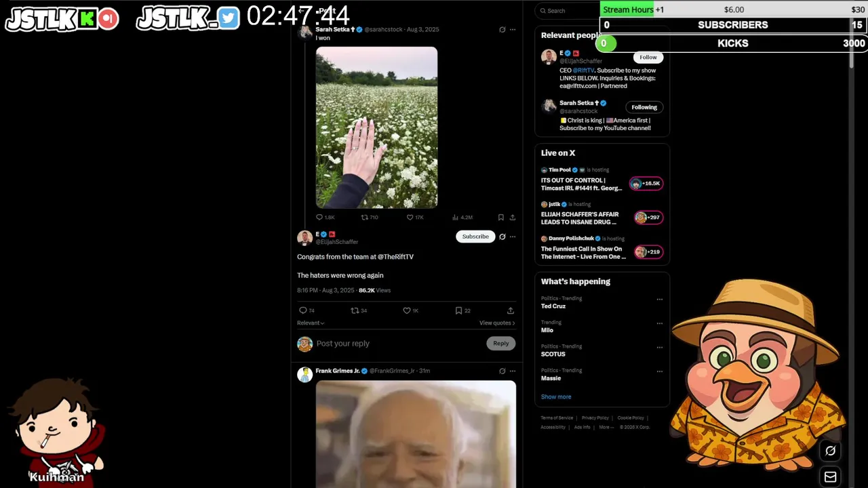
Task: Open Accessibility footer link
Action: tap(553, 427)
